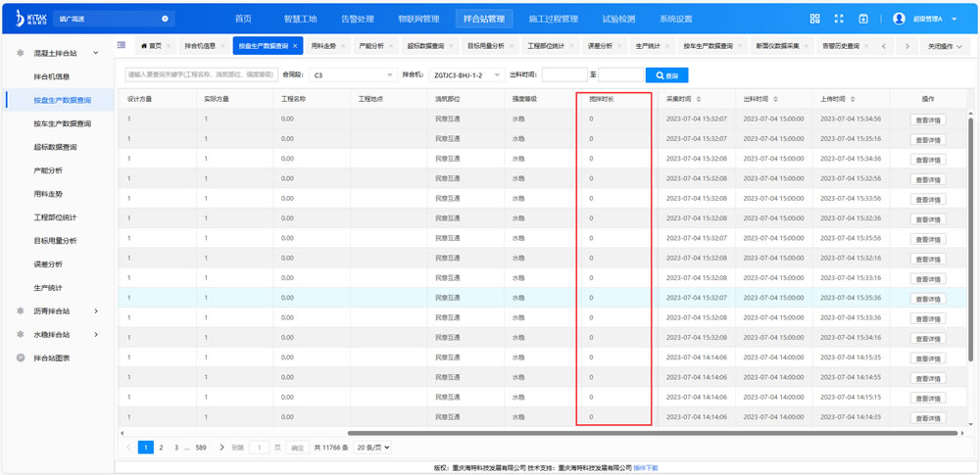Collapse the sidebar menu icon

[x=121, y=45]
